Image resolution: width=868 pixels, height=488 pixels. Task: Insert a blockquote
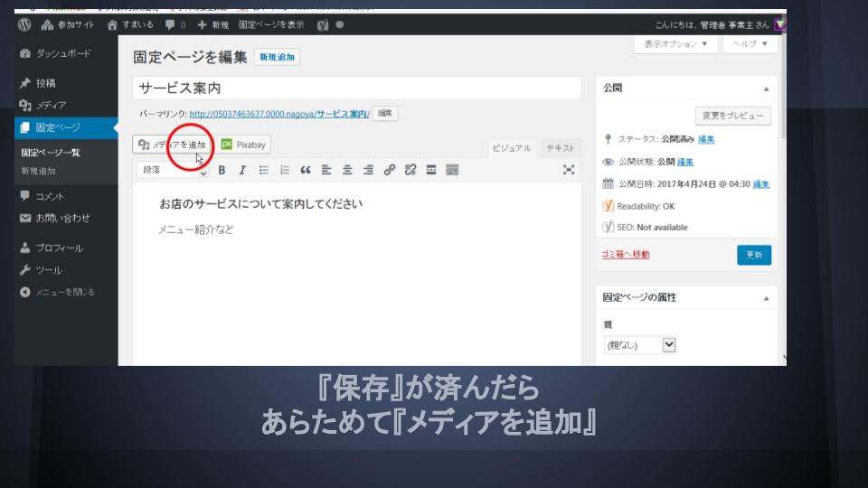tap(305, 170)
